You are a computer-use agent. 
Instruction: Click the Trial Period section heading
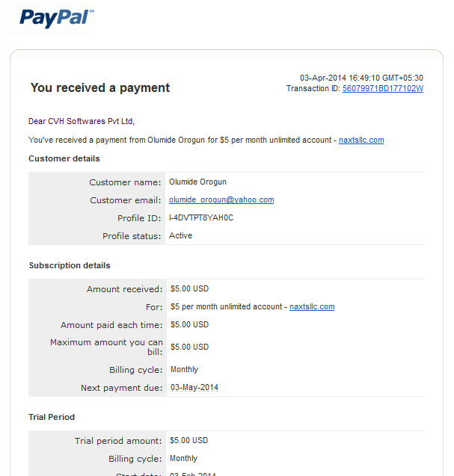(52, 417)
